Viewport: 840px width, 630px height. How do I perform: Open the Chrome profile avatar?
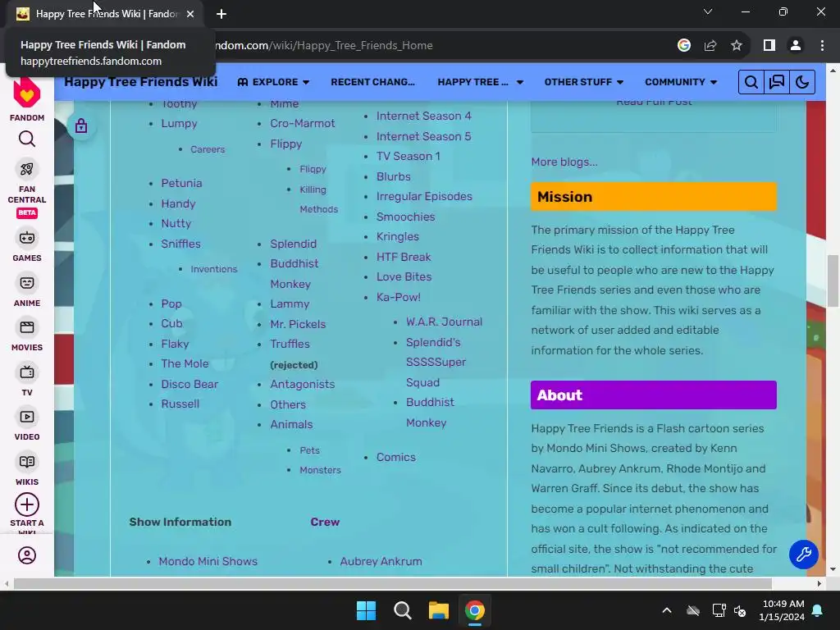click(x=796, y=46)
